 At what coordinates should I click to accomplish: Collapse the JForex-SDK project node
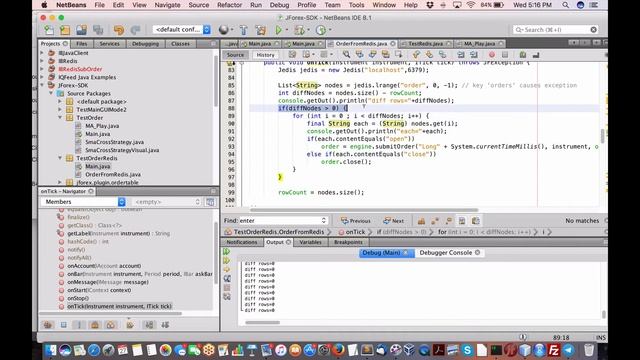[42, 85]
